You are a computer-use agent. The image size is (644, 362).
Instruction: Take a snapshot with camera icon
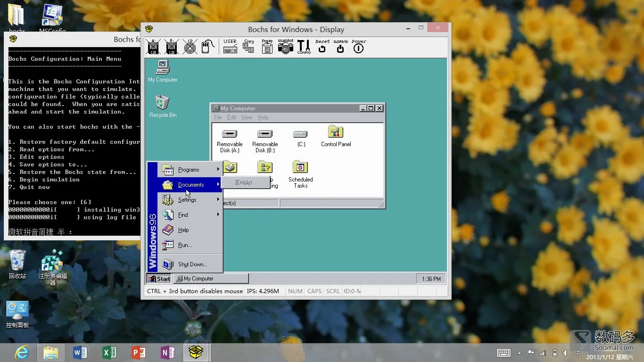pyautogui.click(x=286, y=46)
